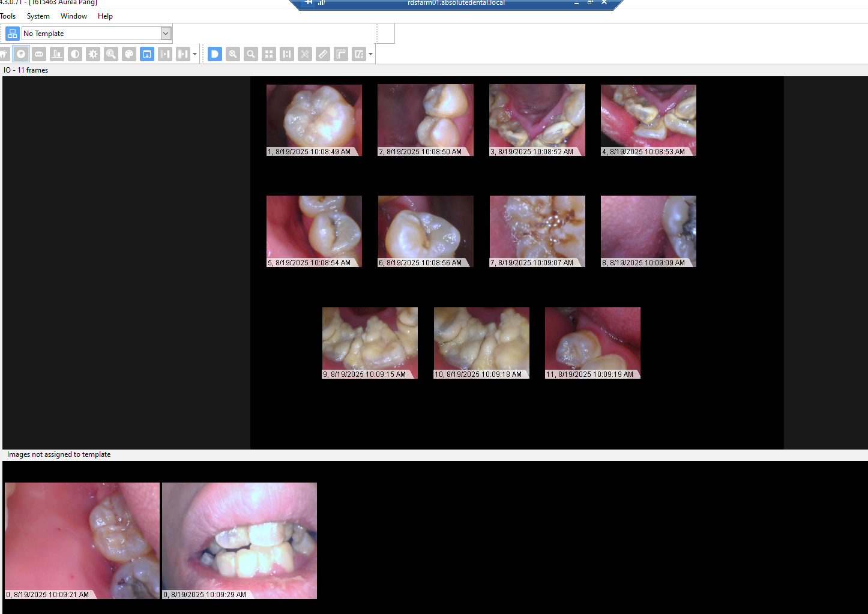Expand the first toolbar overflow arrow
The width and height of the screenshot is (868, 614).
(194, 54)
